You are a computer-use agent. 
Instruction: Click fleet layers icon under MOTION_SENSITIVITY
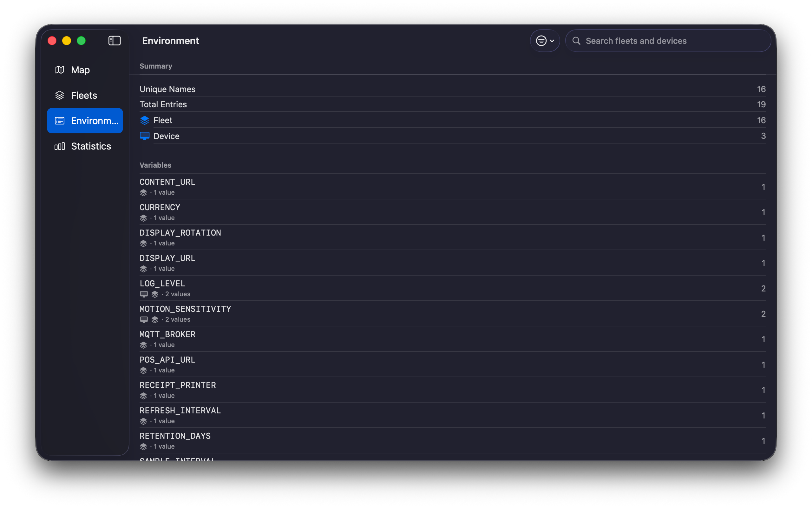click(x=155, y=319)
